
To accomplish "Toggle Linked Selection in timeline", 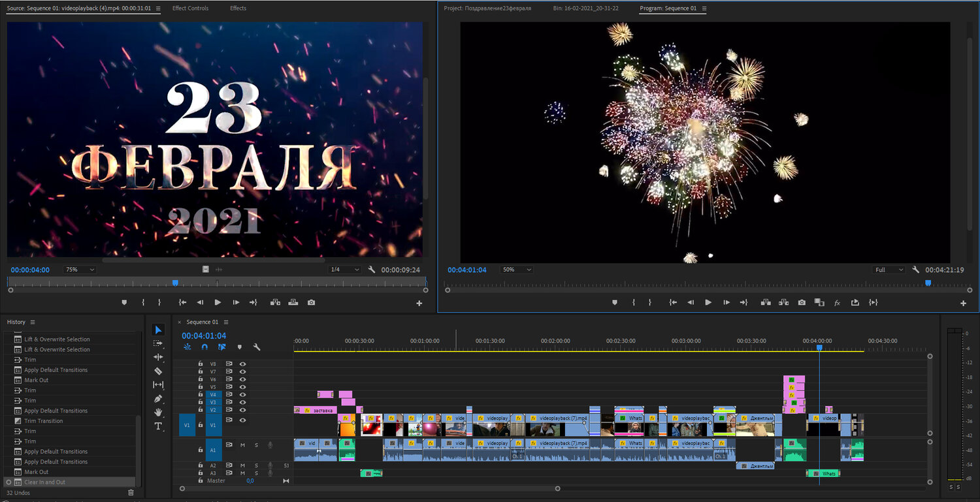I will click(x=221, y=347).
